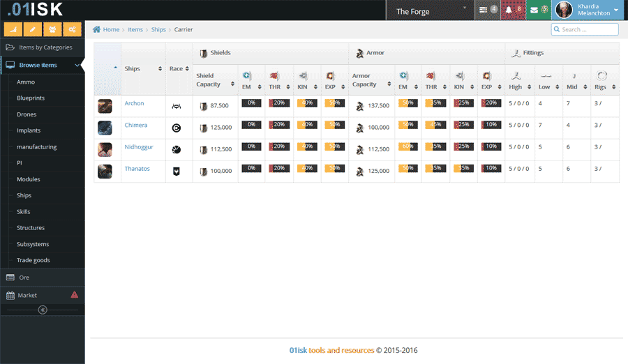
Task: Click the Rigs column slot icon
Action: point(601,76)
